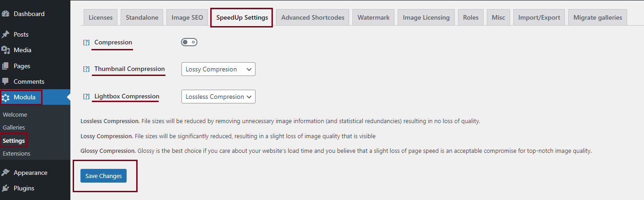
Task: Switch to the Image SEO tab
Action: tap(187, 17)
